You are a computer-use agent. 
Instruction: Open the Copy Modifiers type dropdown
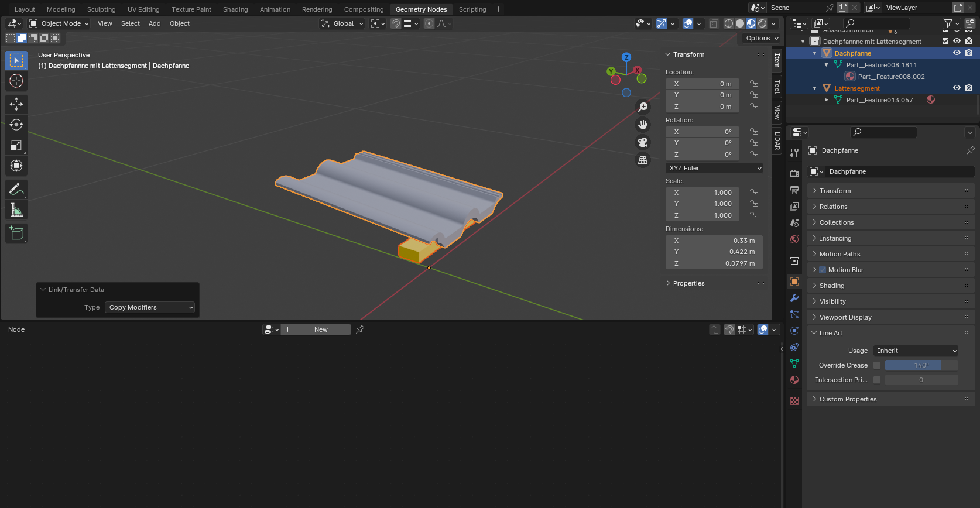coord(150,307)
